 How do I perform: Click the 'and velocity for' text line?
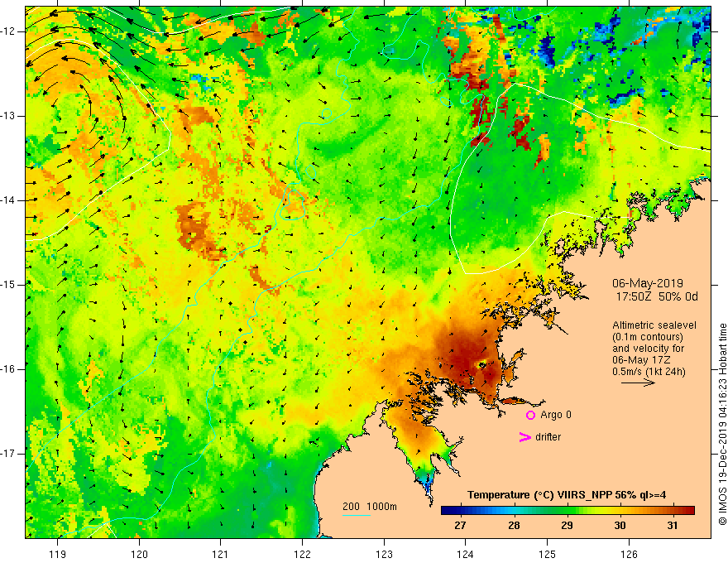[648, 349]
